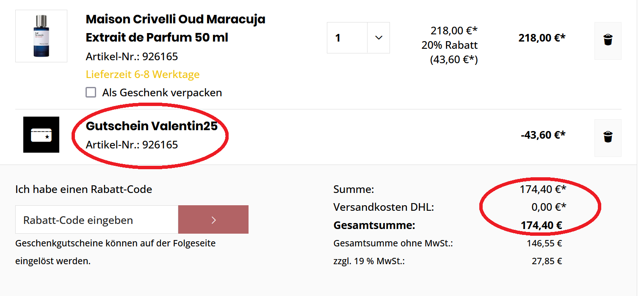Remove the Maison Crivelli perfume via trash icon
The width and height of the screenshot is (644, 296).
coord(608,40)
